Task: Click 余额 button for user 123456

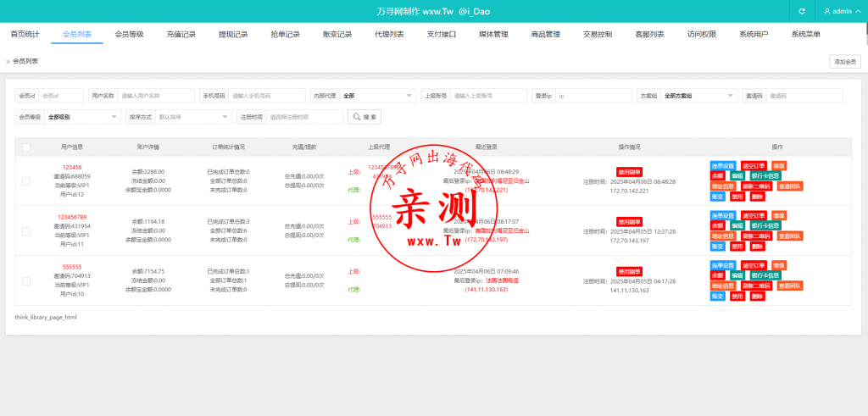Action: pos(717,176)
